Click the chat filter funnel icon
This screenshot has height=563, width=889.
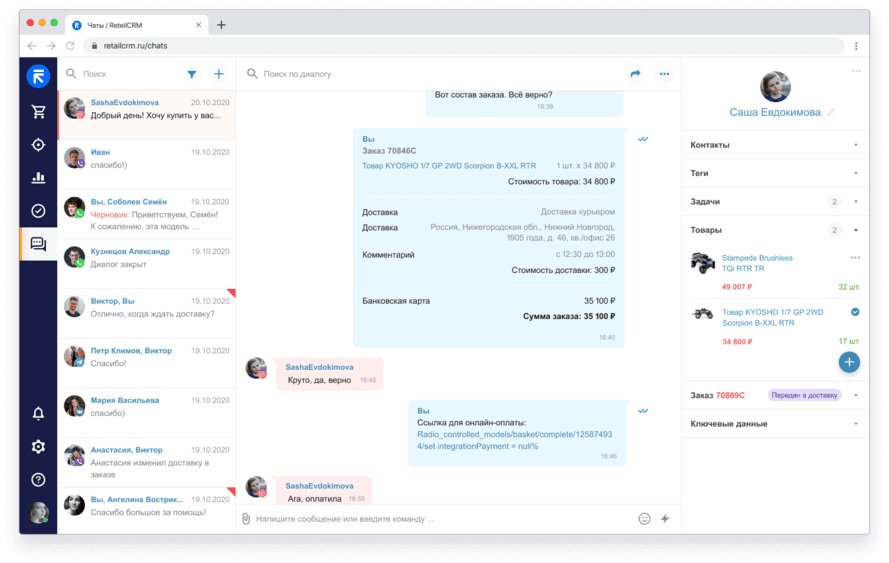coord(191,74)
